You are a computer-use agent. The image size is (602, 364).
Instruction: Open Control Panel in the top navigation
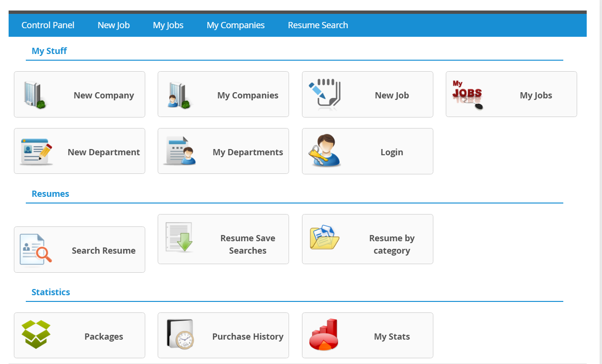tap(48, 25)
